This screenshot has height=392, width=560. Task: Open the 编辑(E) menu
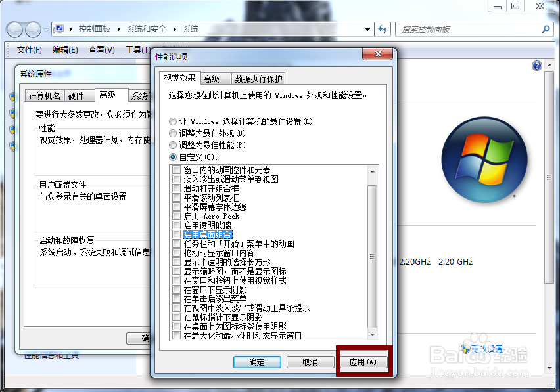(65, 50)
